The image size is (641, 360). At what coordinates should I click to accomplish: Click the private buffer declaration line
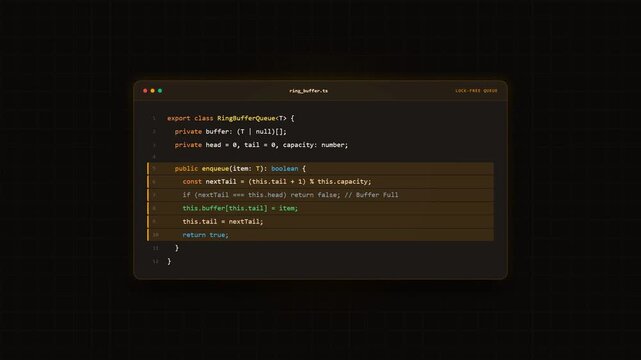(231, 132)
